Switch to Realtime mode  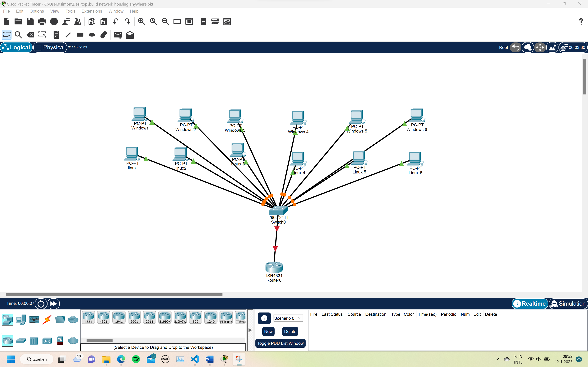530,304
